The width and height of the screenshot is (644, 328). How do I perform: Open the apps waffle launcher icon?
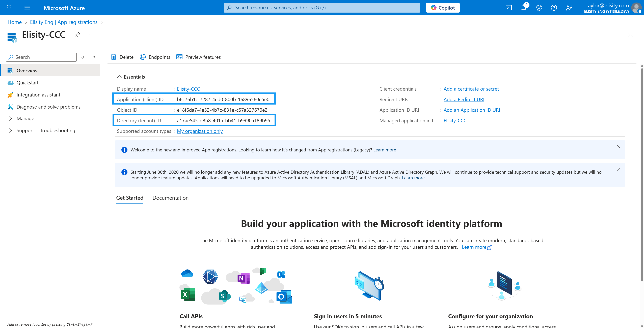[9, 8]
